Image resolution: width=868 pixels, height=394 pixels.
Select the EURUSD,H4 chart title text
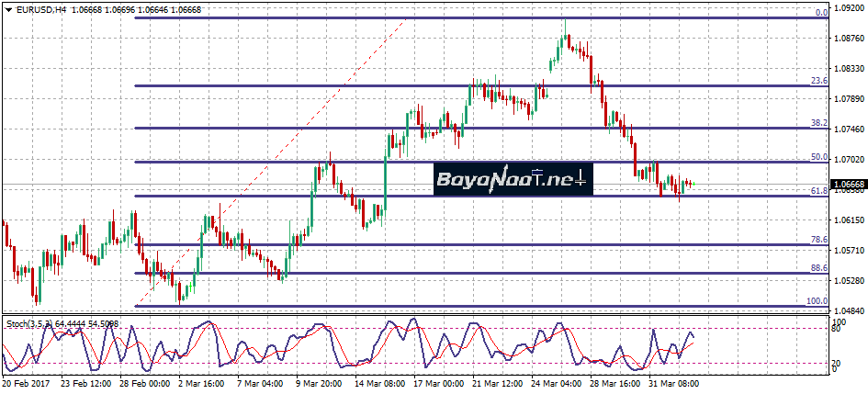35,9
